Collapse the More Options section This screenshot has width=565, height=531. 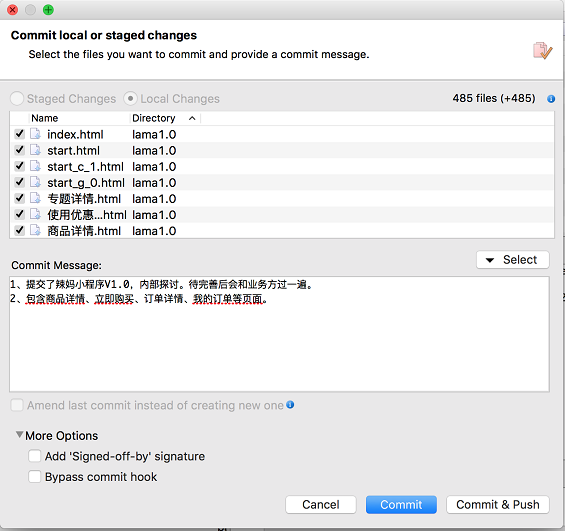click(x=19, y=434)
